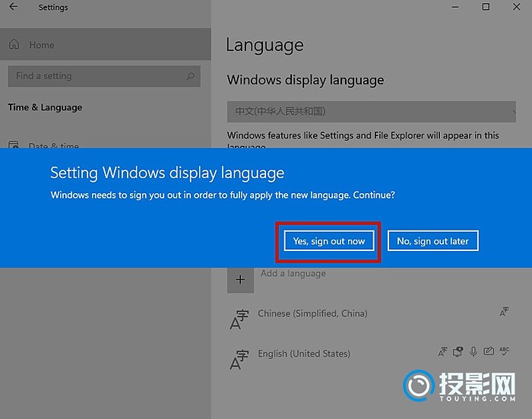The image size is (532, 419).
Task: Click the language icon beside English (United States)
Action: 239,360
